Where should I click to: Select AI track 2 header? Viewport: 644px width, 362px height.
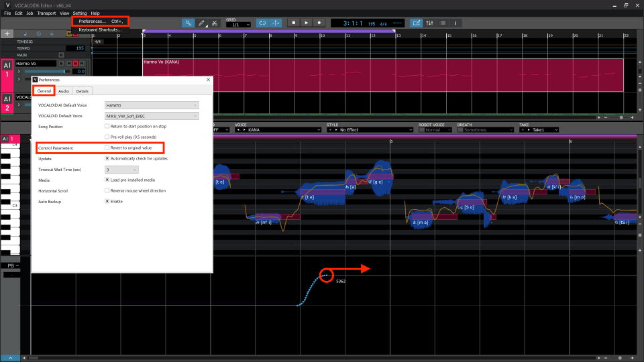click(7, 103)
